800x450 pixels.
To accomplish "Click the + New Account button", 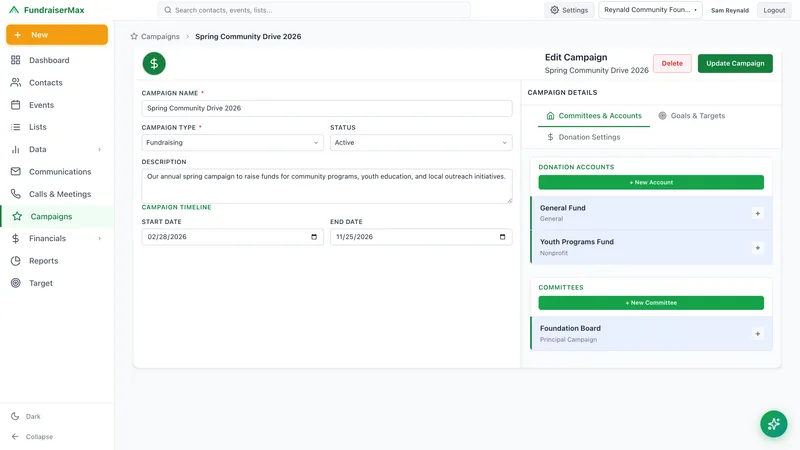I will pyautogui.click(x=651, y=182).
